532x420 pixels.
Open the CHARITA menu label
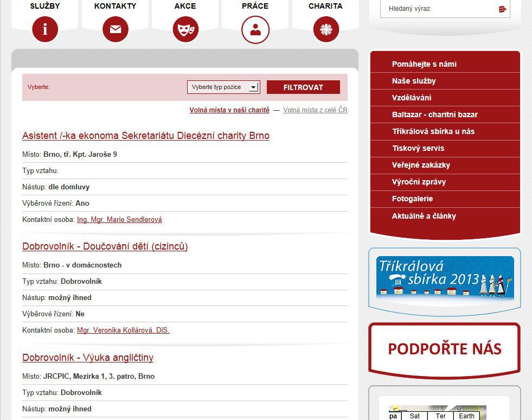point(325,6)
